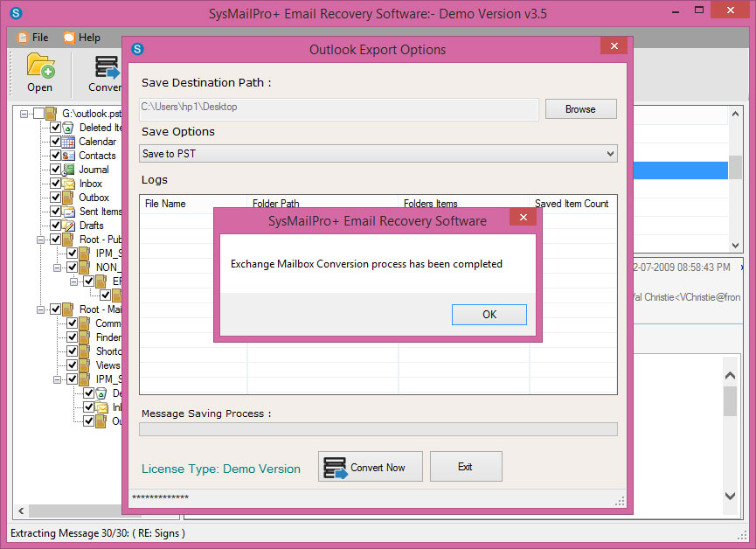Collapse the IPM_S node under Root - Mailbox

click(57, 379)
